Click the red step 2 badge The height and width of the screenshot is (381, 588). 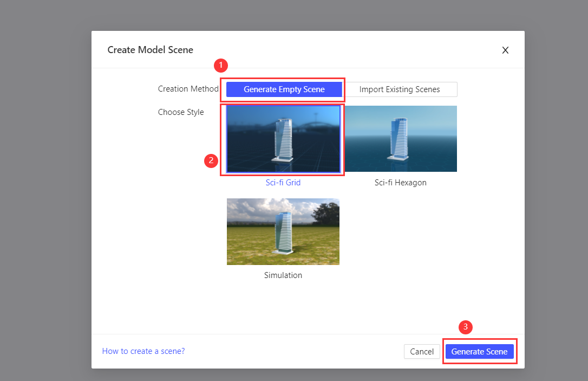[x=211, y=161]
